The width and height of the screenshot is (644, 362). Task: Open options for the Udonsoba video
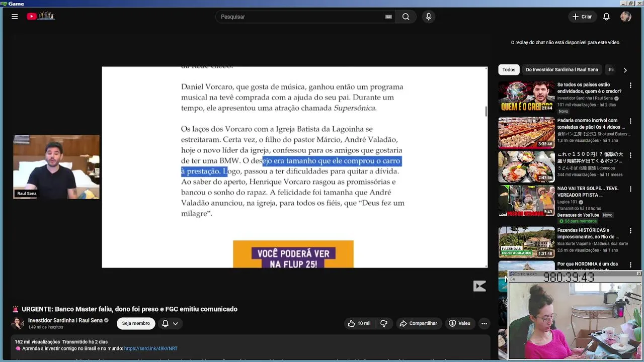(x=630, y=155)
